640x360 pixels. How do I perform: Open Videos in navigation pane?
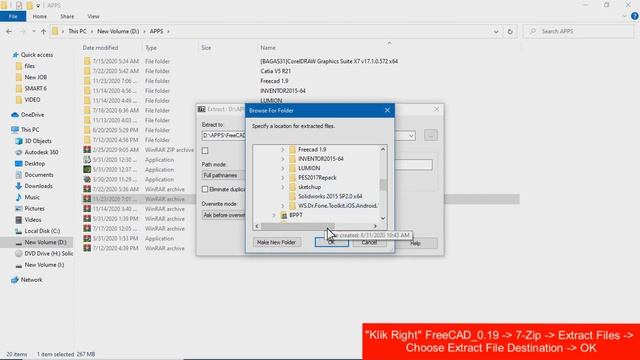tap(33, 220)
